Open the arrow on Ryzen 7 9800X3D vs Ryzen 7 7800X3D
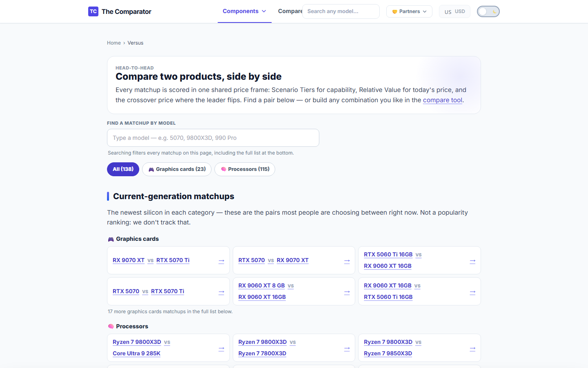 [347, 348]
